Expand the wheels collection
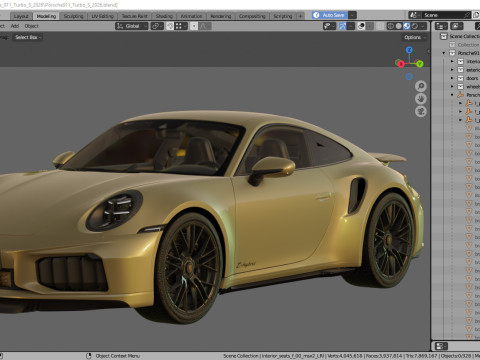Screen dimensions: 480x360 pos(452,86)
